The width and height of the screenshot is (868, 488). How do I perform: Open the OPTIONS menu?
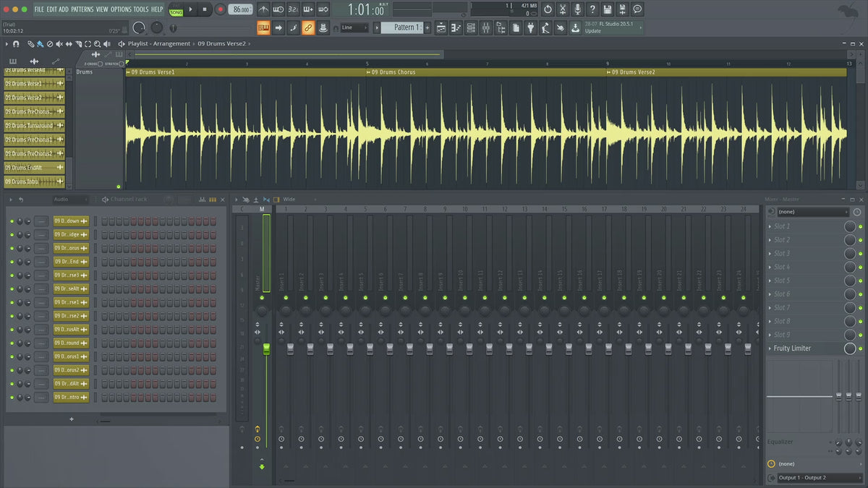(121, 9)
